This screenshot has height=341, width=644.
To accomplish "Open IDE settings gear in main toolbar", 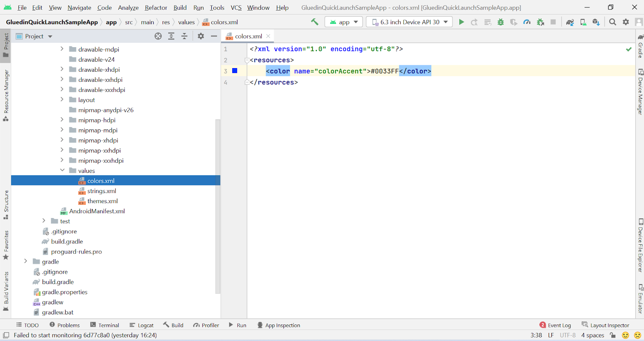I will click(626, 22).
